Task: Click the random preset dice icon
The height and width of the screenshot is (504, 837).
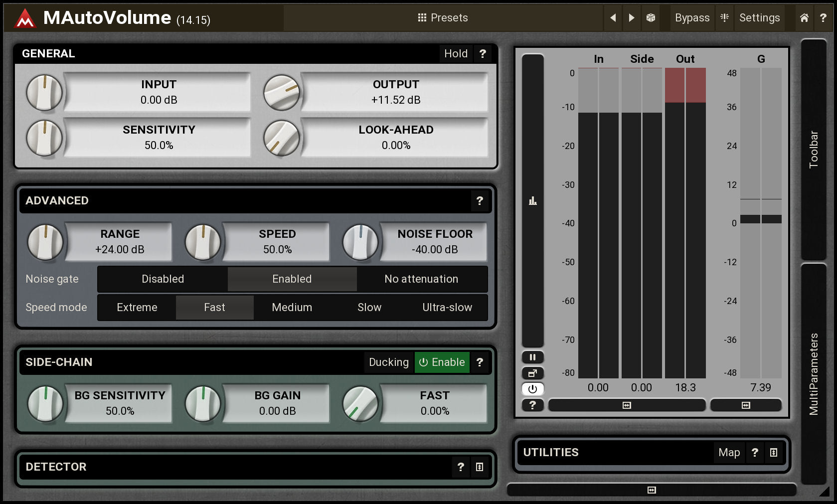Action: 651,18
